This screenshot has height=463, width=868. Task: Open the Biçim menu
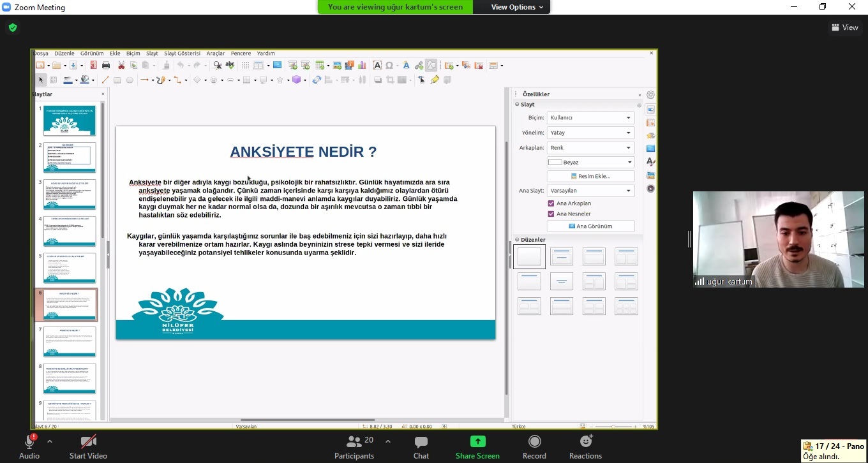point(133,54)
